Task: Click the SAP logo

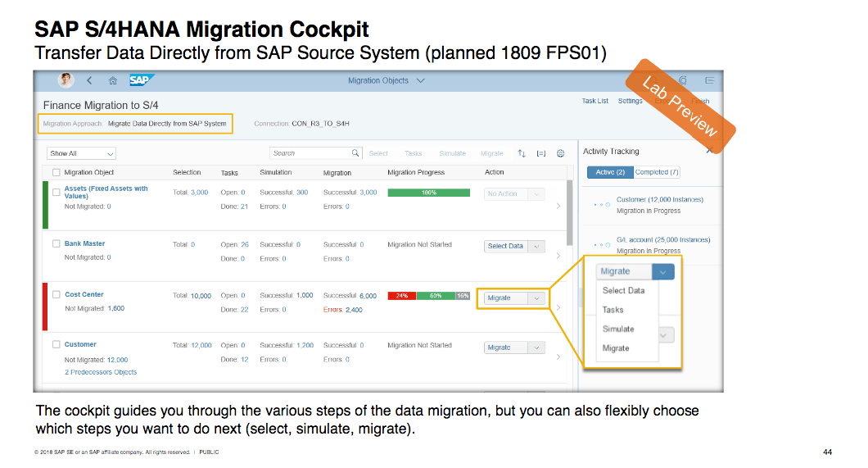Action: click(x=141, y=80)
